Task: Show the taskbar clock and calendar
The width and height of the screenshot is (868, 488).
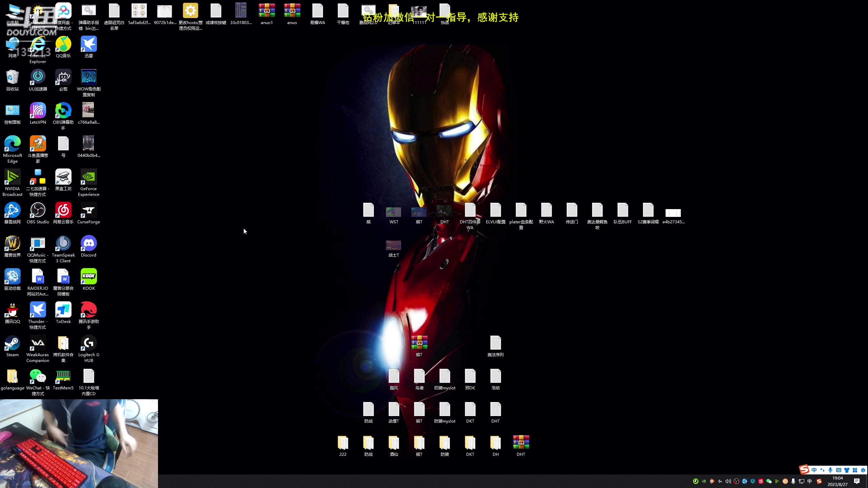Action: (x=837, y=481)
